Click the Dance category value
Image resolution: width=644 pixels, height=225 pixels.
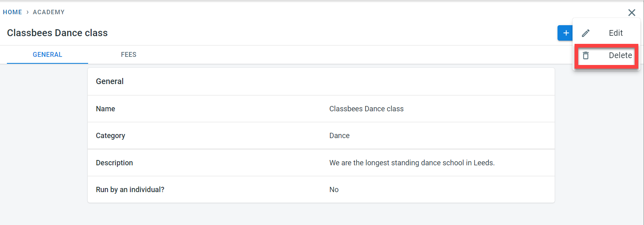tap(339, 136)
